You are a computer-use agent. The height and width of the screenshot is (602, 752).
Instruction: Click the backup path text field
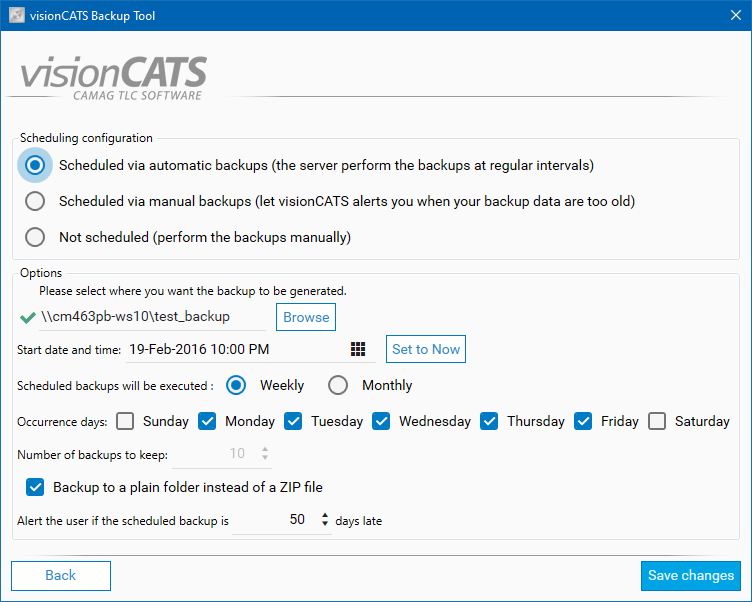tap(150, 317)
